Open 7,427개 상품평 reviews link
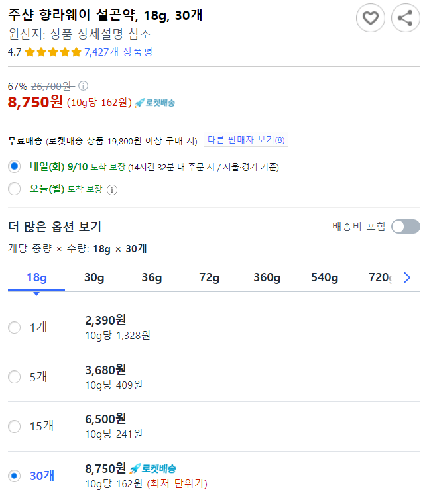425x504 pixels. tap(118, 52)
